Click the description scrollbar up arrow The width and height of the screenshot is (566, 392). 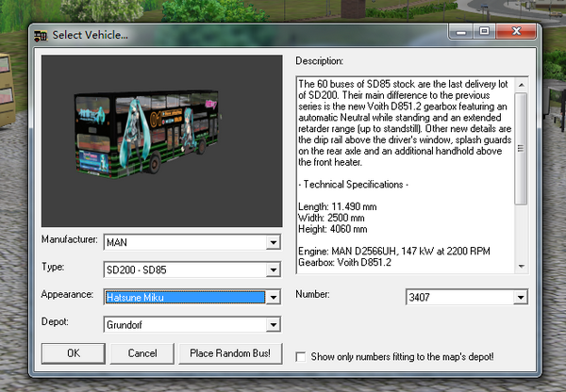[521, 83]
